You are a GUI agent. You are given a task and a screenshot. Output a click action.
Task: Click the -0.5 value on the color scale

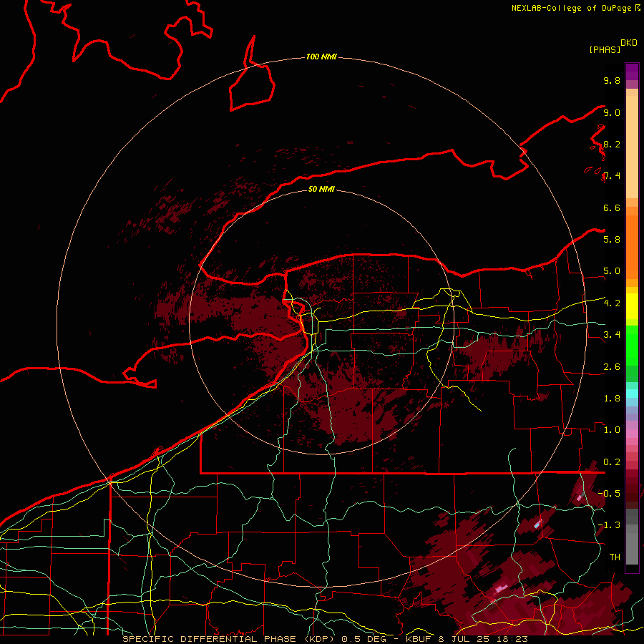(609, 494)
